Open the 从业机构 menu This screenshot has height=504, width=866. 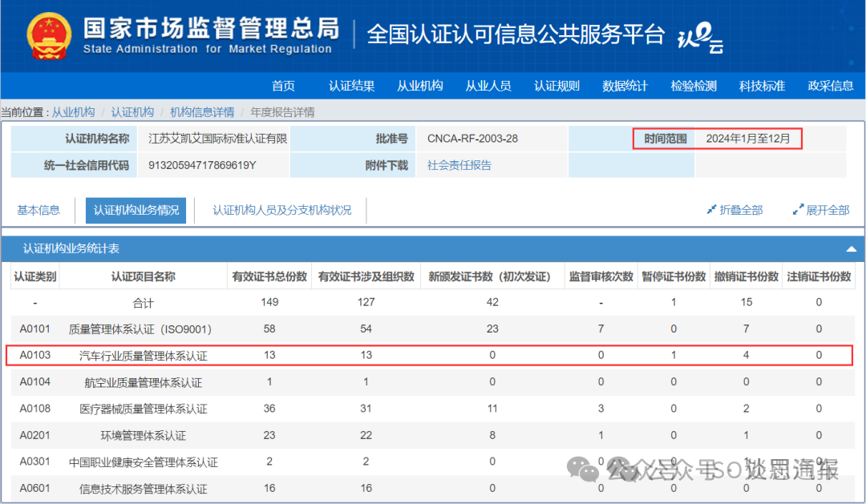coord(419,86)
